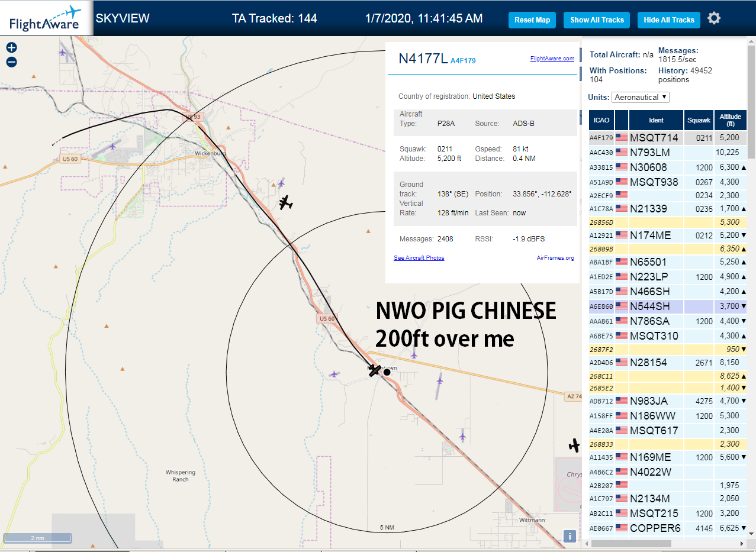Click A4F179 hex code next to N4177L

point(463,60)
